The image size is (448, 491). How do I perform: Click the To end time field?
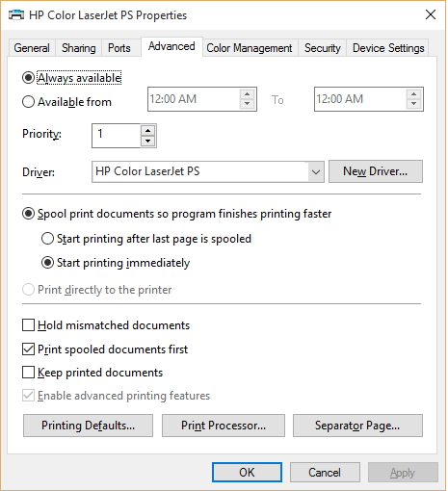pos(360,99)
